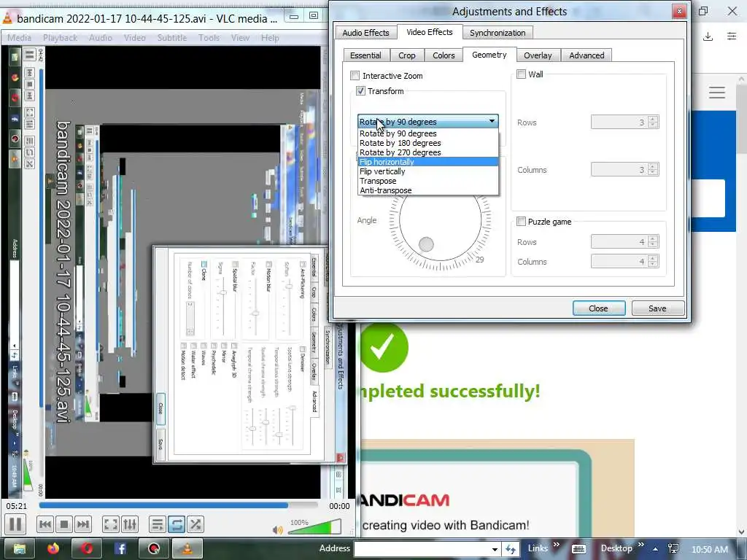
Task: Open the VLC Media menu
Action: coord(20,38)
